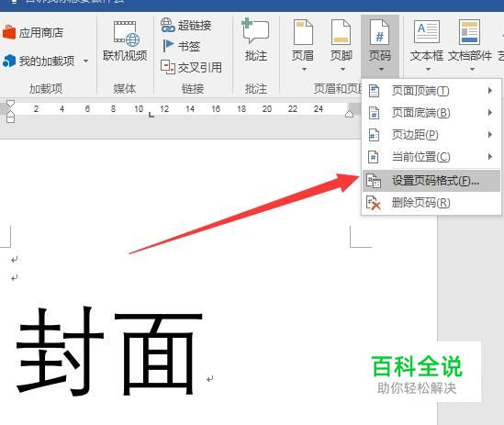This screenshot has height=425, width=504.
Task: Expand the 文本框 dropdown arrow
Action: tap(428, 69)
